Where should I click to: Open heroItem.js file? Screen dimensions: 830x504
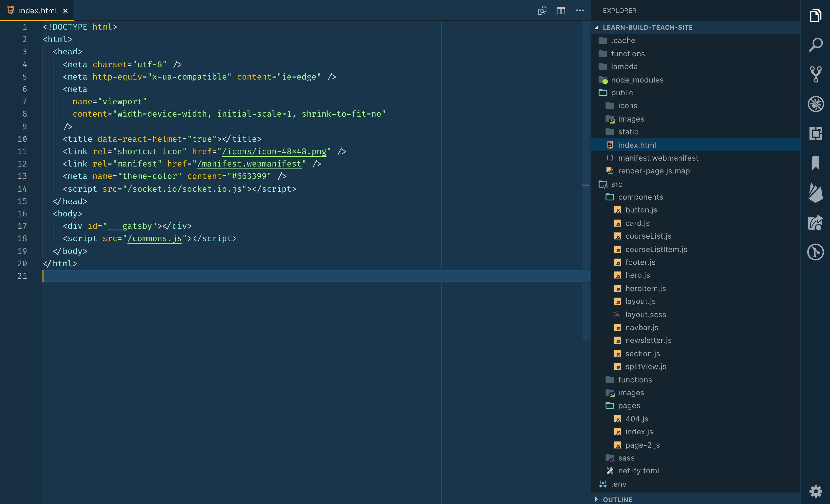pos(696,288)
